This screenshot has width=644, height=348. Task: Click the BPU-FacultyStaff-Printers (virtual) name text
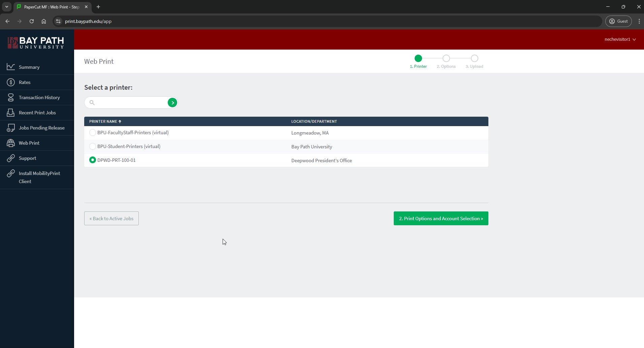(133, 133)
